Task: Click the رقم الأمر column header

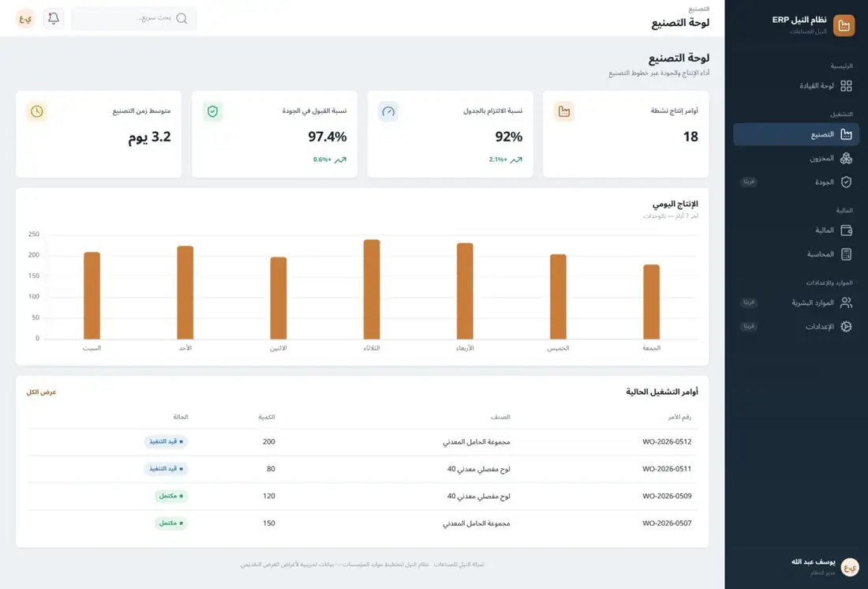Action: [x=679, y=417]
